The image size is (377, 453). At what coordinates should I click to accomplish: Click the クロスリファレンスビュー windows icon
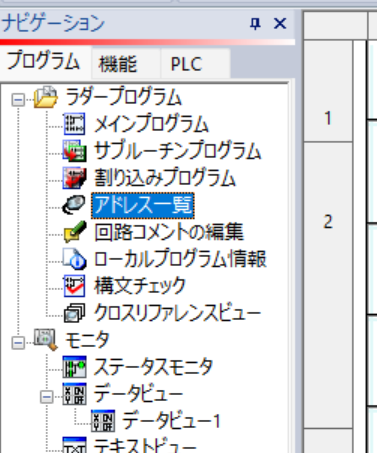(74, 313)
